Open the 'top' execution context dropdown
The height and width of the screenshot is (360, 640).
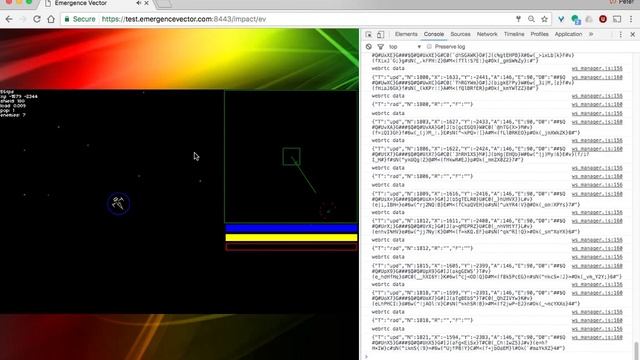pyautogui.click(x=404, y=47)
